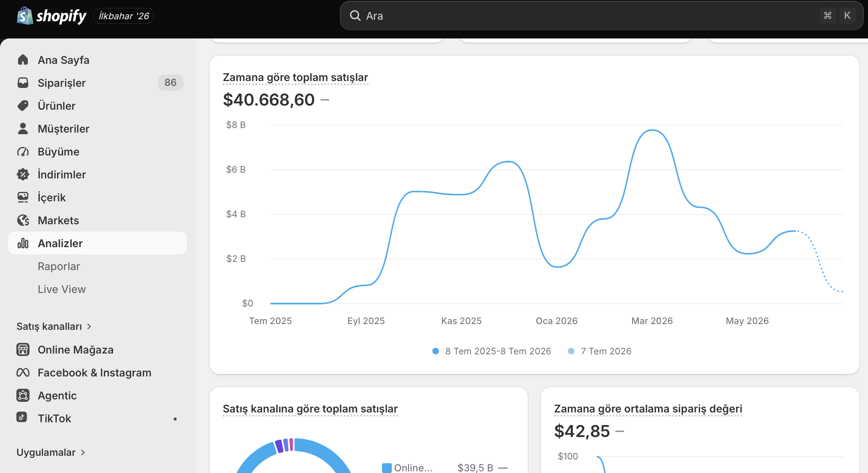
Task: Click the $40.668,60 total sales value
Action: click(x=269, y=99)
